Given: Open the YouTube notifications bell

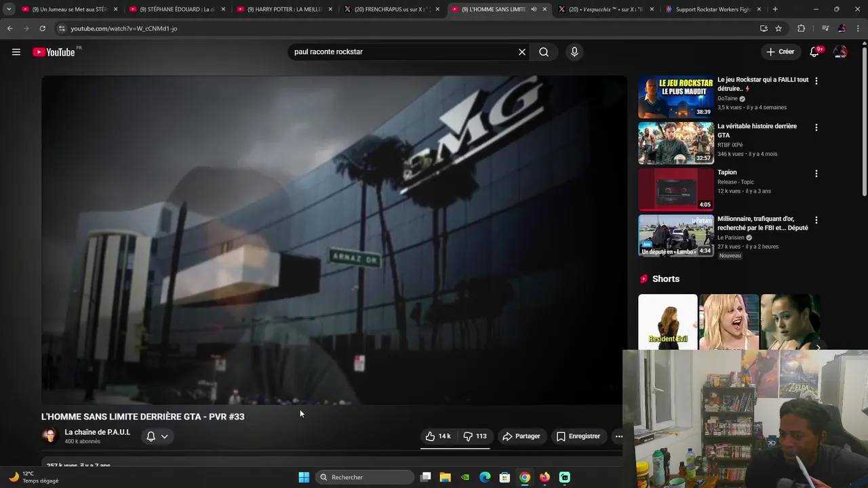Looking at the screenshot, I should click(815, 52).
